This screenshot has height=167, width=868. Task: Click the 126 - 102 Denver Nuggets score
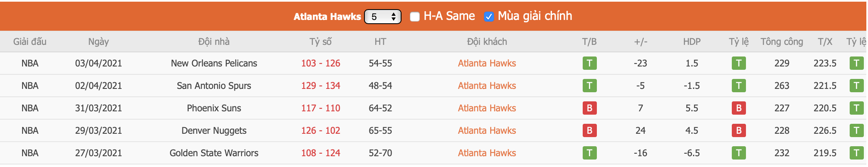(x=320, y=130)
